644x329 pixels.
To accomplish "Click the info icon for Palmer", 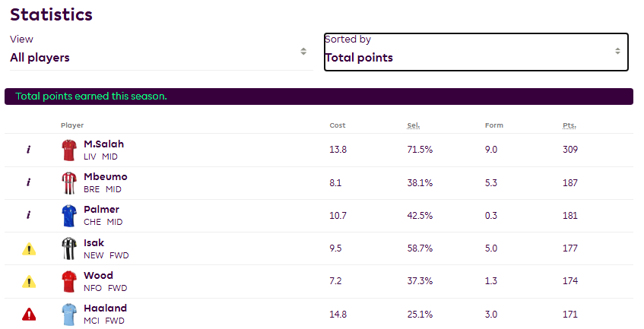I will pyautogui.click(x=28, y=215).
